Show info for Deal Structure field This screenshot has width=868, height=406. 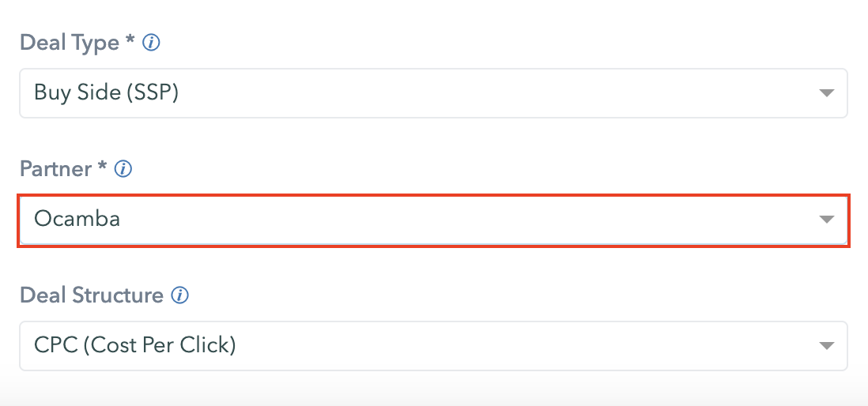click(x=179, y=295)
